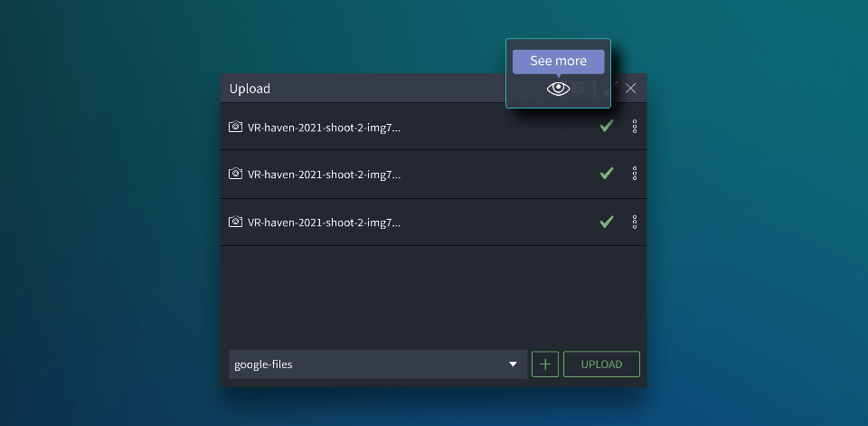This screenshot has width=868, height=426.
Task: Click the green checkmark on the bottom file
Action: (x=607, y=222)
